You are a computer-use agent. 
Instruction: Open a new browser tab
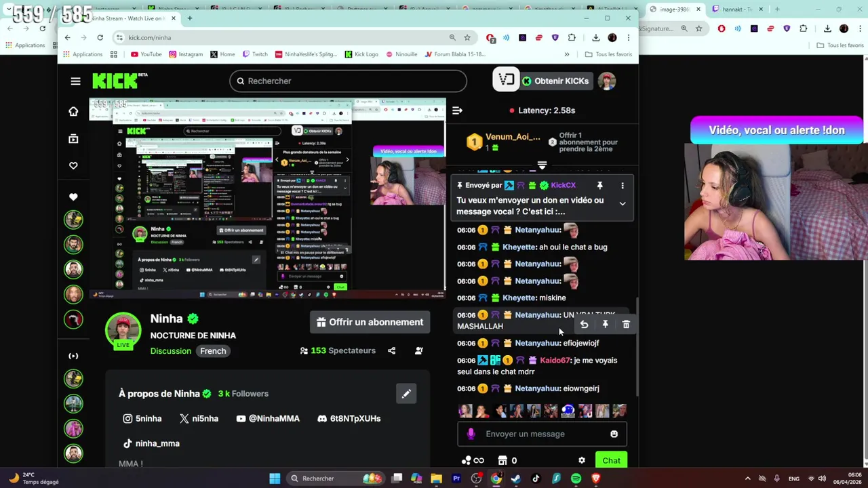point(190,18)
